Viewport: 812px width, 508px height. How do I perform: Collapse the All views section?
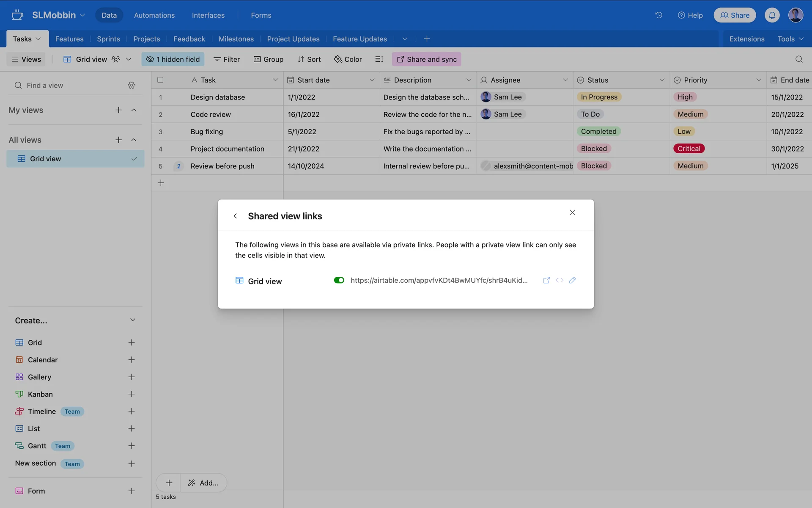(134, 140)
